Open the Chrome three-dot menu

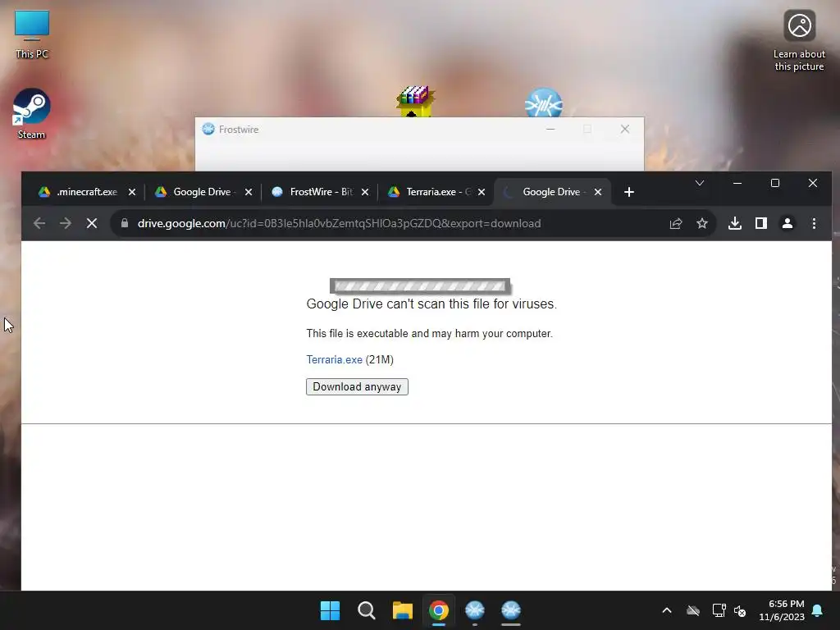coord(814,223)
